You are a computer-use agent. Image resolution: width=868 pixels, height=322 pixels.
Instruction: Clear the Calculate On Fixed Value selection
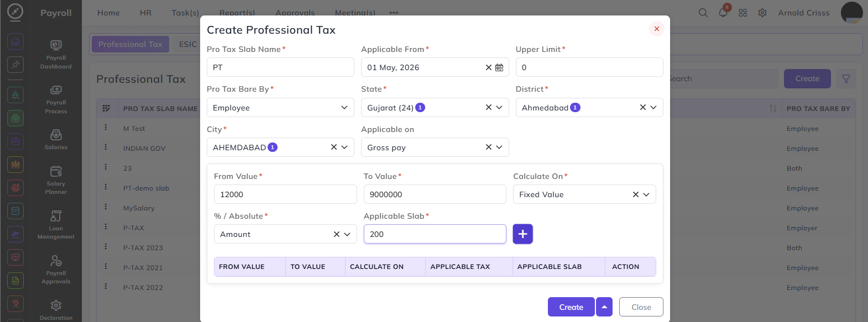635,194
